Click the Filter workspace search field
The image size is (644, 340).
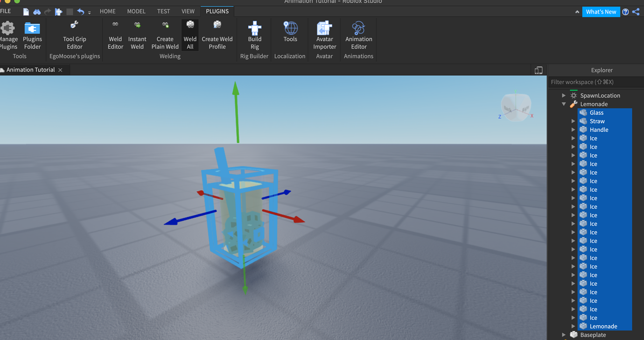tap(593, 82)
